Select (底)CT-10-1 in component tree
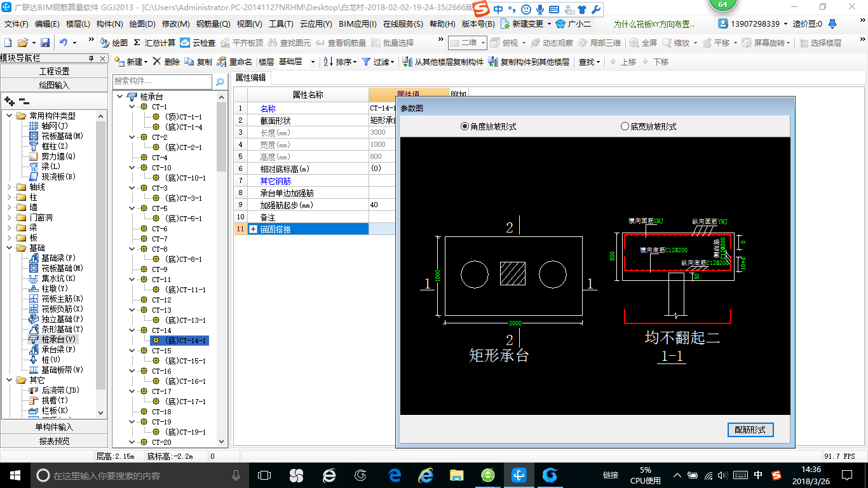The width and height of the screenshot is (868, 488). [x=180, y=178]
